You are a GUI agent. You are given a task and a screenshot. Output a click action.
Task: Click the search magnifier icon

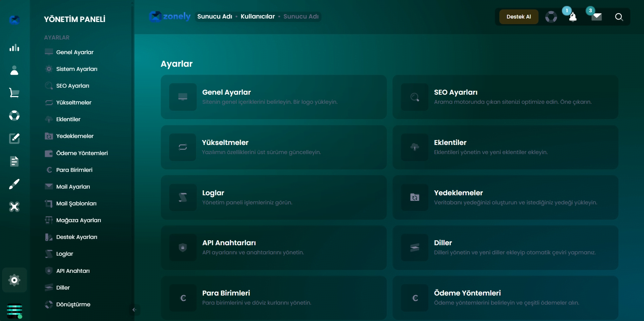click(619, 17)
